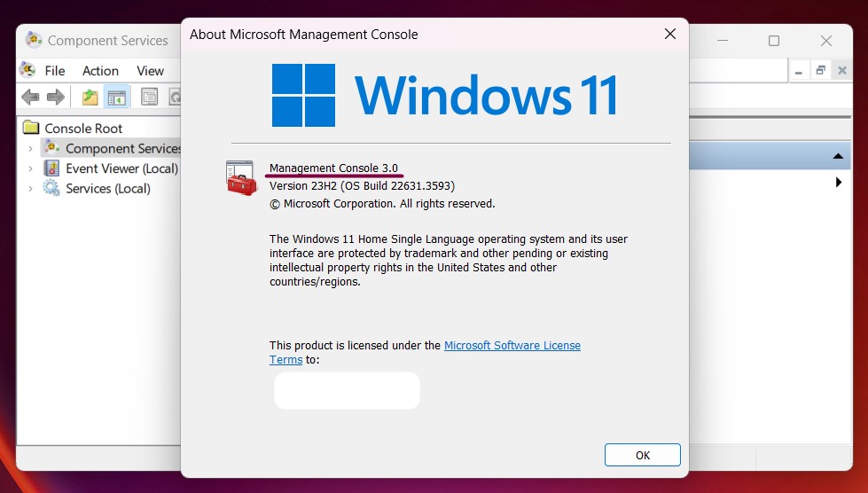Viewport: 868px width, 493px height.
Task: Close the About Microsoft Management Console dialog
Action: coord(669,35)
